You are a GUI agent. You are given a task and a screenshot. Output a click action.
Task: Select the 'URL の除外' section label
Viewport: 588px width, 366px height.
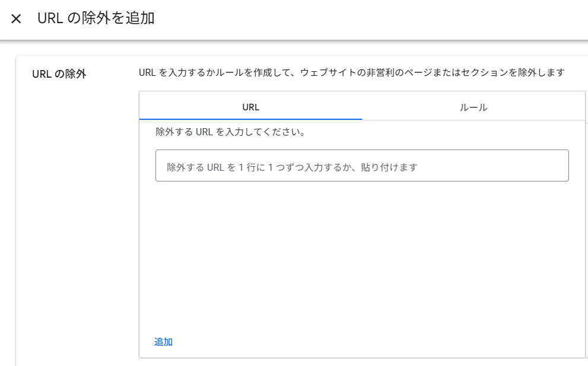[59, 74]
